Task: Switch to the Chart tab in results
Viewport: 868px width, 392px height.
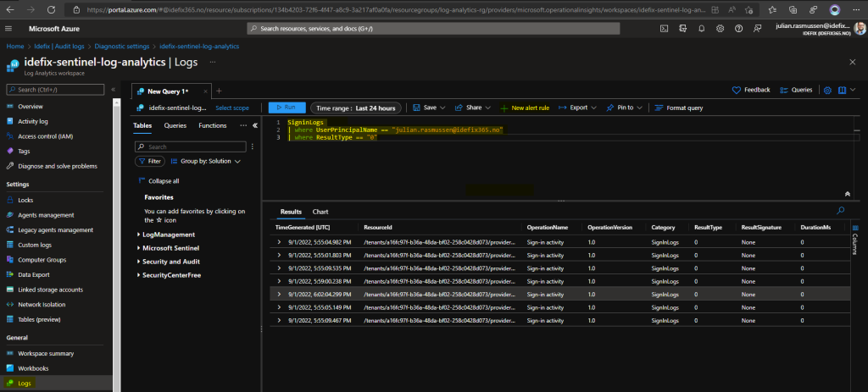Action: tap(320, 212)
